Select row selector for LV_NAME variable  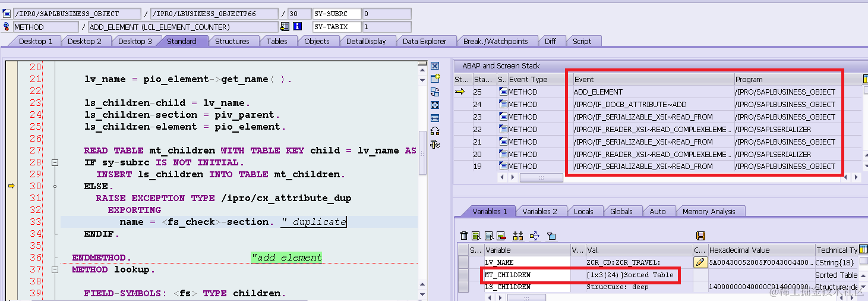coord(463,262)
